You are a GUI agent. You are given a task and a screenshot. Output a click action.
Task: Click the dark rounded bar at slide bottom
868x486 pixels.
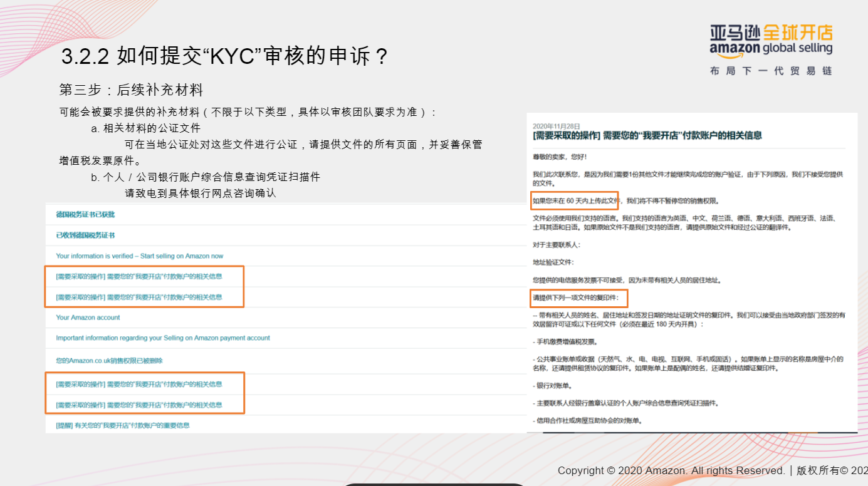click(x=434, y=484)
